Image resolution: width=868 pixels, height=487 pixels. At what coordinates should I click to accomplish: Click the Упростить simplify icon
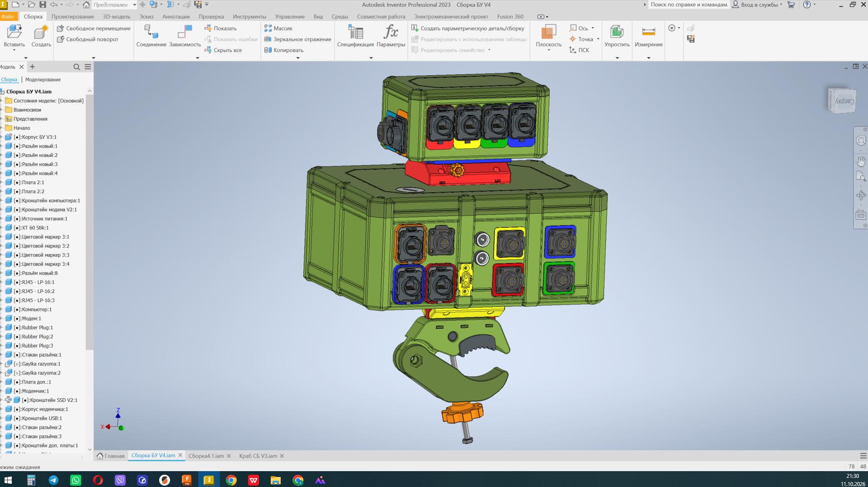click(x=617, y=32)
